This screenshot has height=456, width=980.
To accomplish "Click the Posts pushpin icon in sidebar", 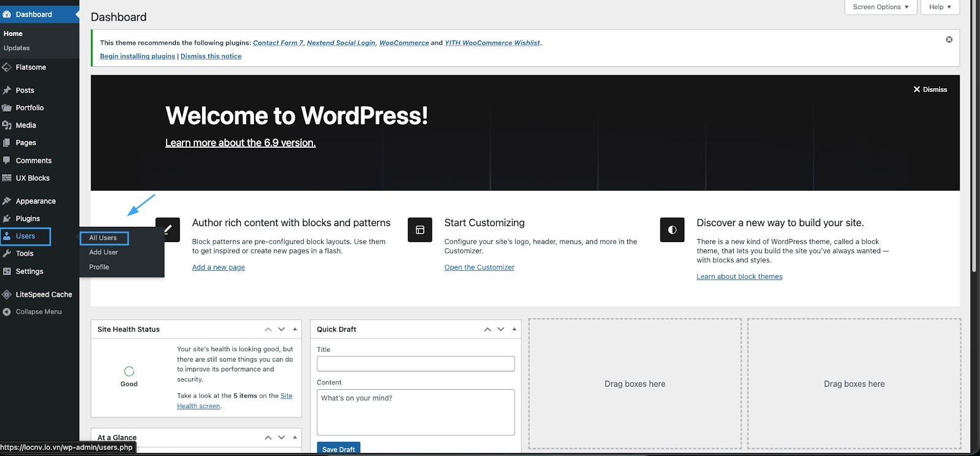I will 7,90.
